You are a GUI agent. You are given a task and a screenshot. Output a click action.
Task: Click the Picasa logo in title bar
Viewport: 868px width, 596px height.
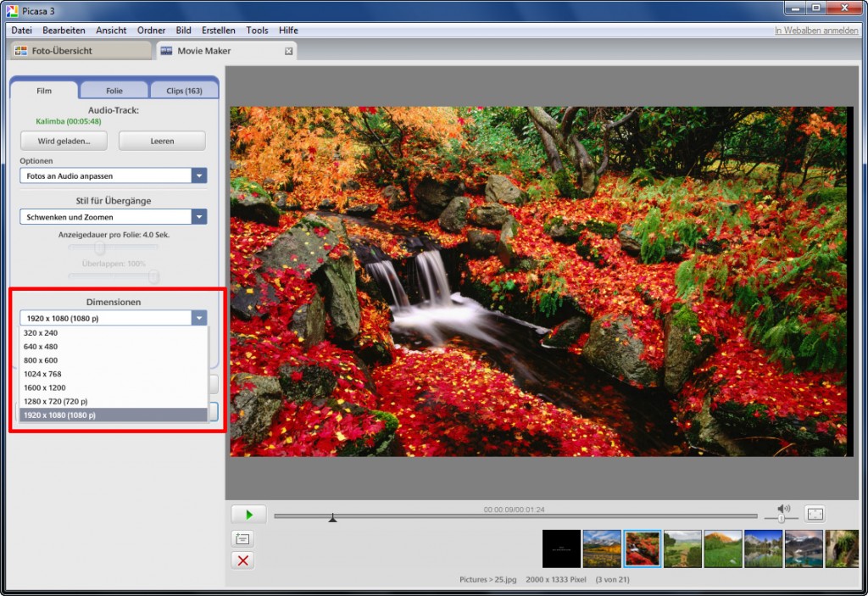pos(10,9)
